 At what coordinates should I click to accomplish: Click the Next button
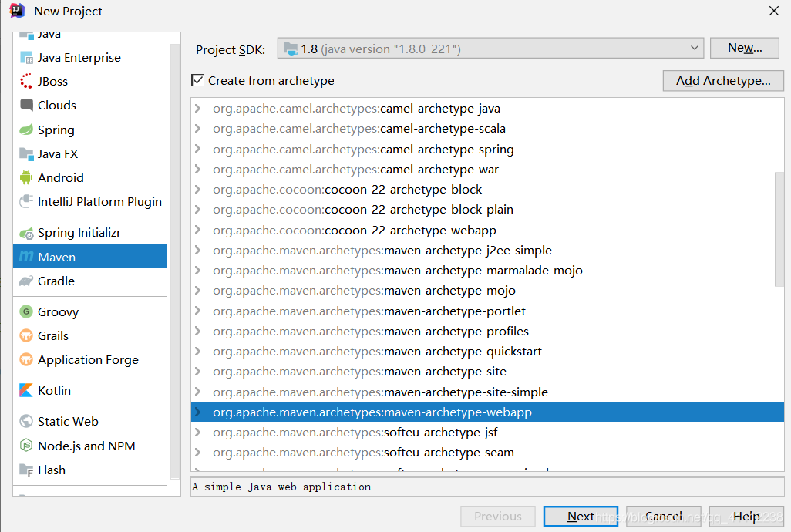click(x=581, y=517)
